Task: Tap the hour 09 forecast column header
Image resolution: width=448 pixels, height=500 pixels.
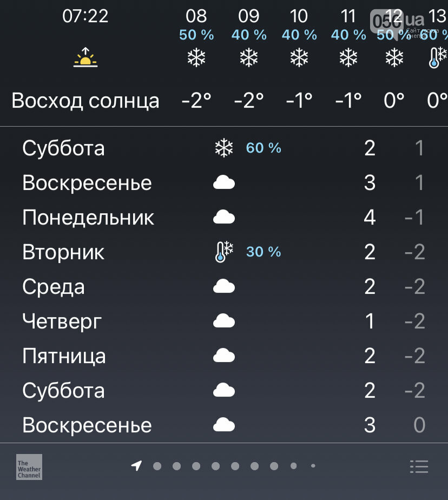Action: click(249, 16)
